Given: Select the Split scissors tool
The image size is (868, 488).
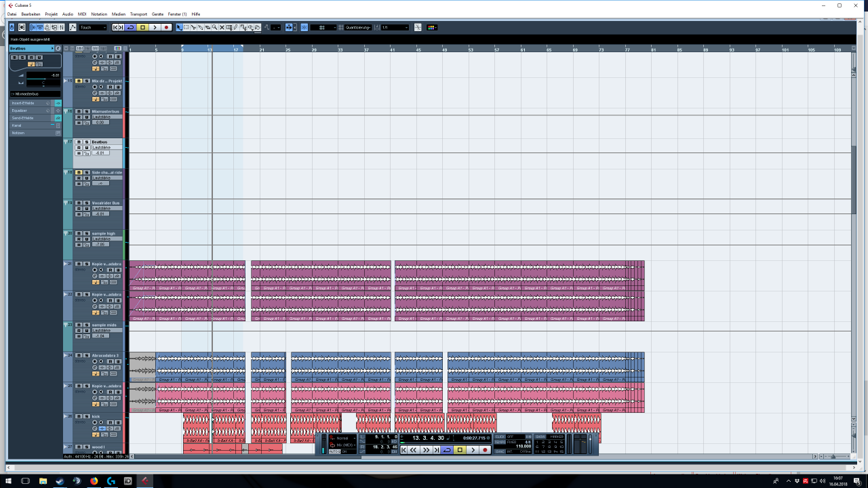Looking at the screenshot, I should [x=193, y=27].
